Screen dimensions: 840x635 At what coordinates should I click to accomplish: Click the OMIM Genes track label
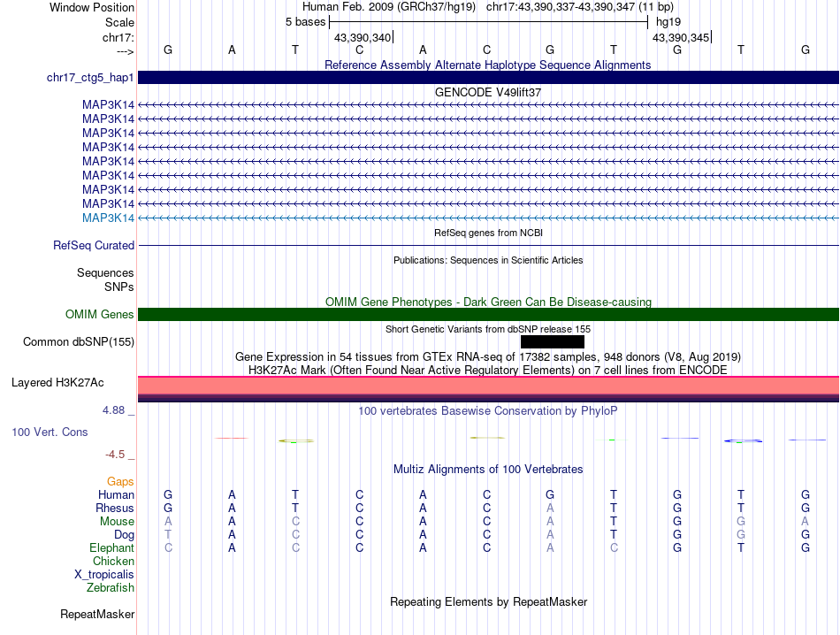coord(100,314)
